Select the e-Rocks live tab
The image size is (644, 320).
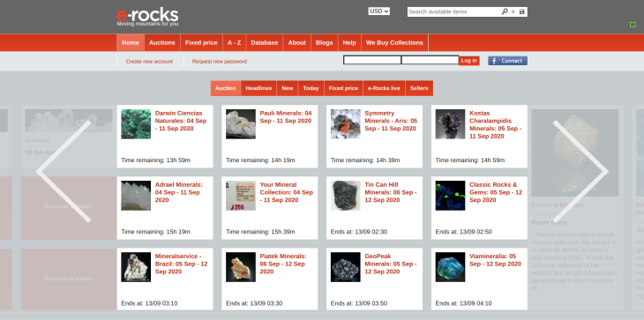tap(384, 88)
